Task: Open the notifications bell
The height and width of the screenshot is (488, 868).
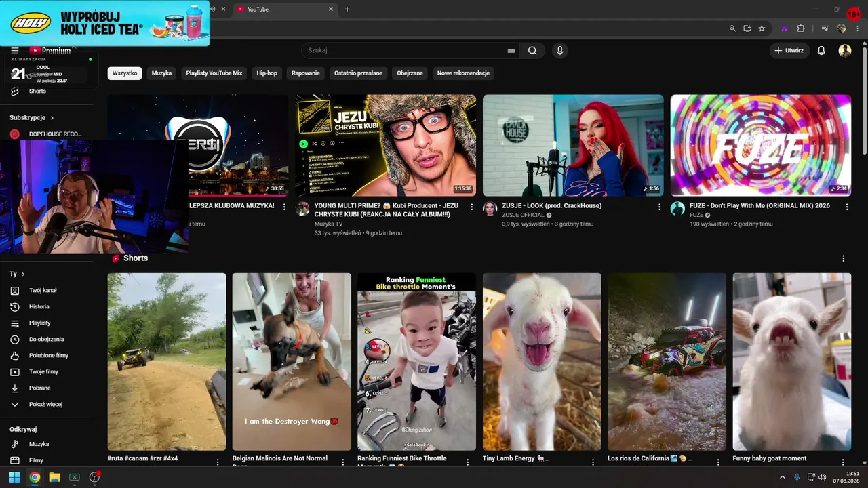Action: [821, 50]
